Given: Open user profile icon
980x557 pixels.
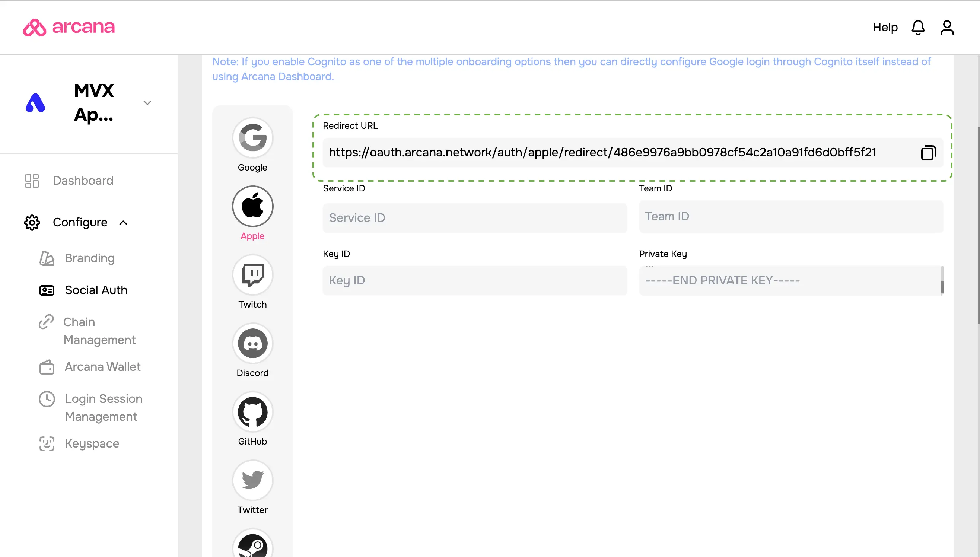Looking at the screenshot, I should click(947, 28).
